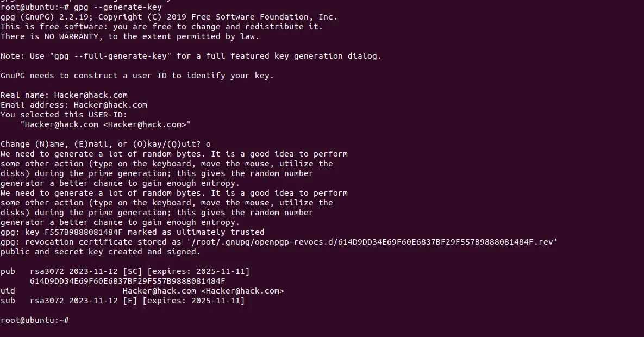Image resolution: width=644 pixels, height=337 pixels.
Task: Click the uid Hacker@hack.com line
Action: (142, 291)
